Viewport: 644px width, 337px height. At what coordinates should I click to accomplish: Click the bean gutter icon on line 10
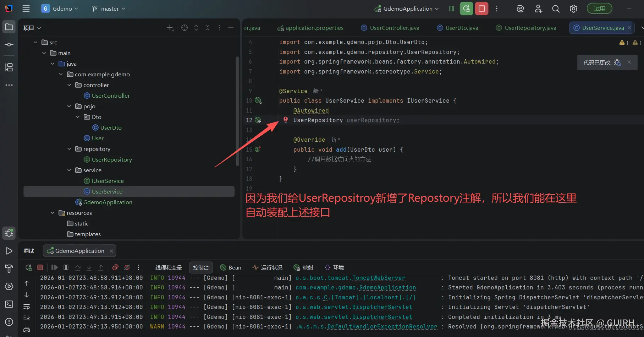(x=258, y=100)
